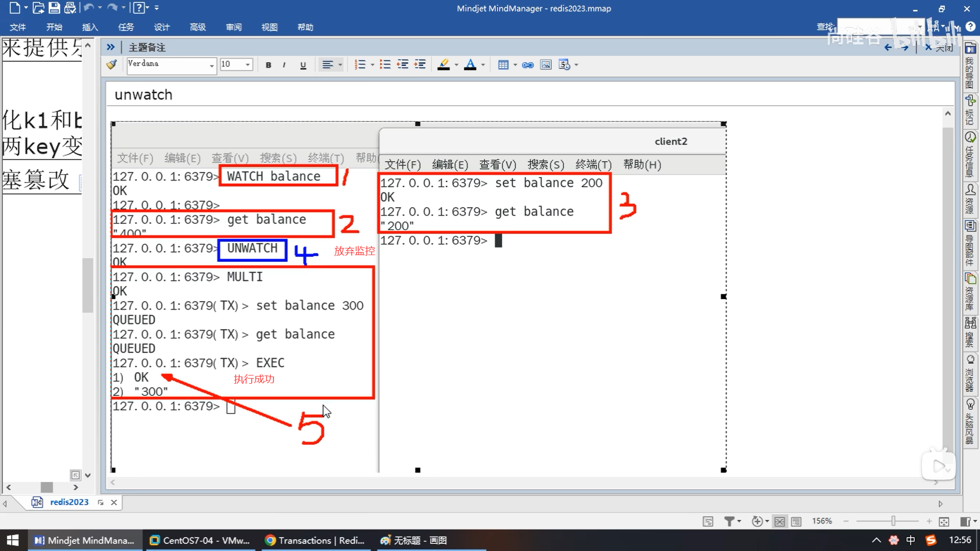
Task: Open the font size 10 dropdown
Action: point(248,65)
